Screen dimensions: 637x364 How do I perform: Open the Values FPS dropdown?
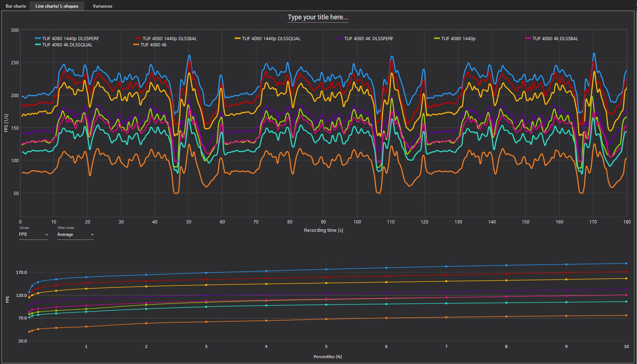pyautogui.click(x=33, y=234)
